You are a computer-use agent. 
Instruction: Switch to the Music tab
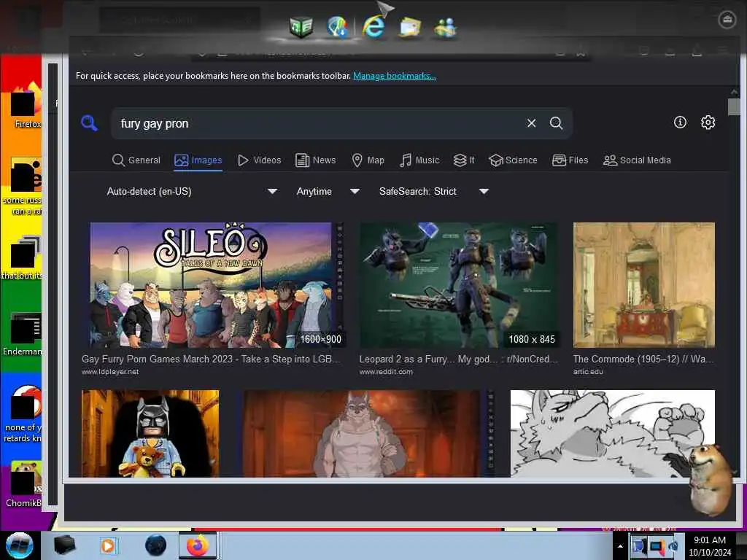pyautogui.click(x=419, y=160)
